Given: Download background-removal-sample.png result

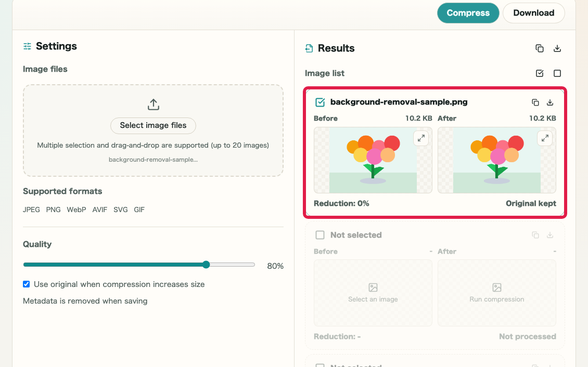Looking at the screenshot, I should click(x=549, y=102).
